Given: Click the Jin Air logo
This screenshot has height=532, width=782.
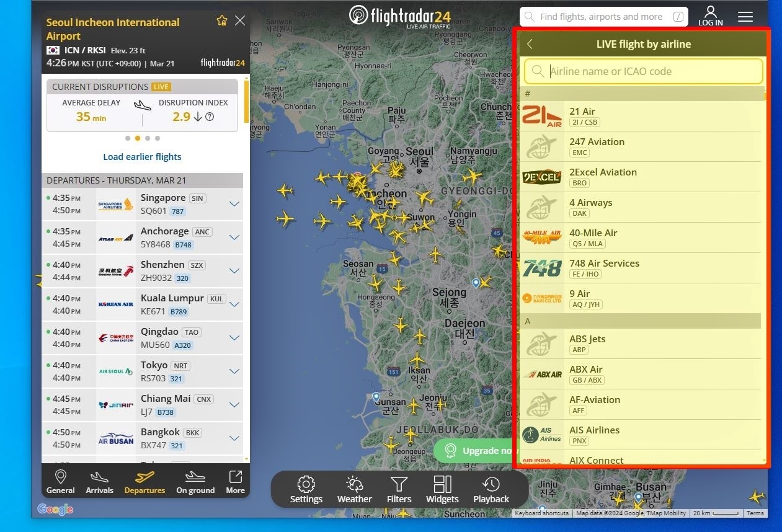Looking at the screenshot, I should 116,405.
